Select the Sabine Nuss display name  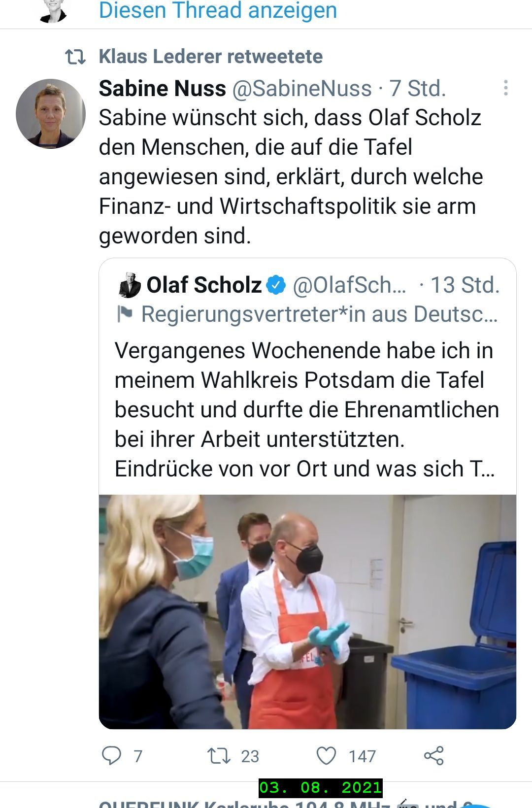[162, 89]
